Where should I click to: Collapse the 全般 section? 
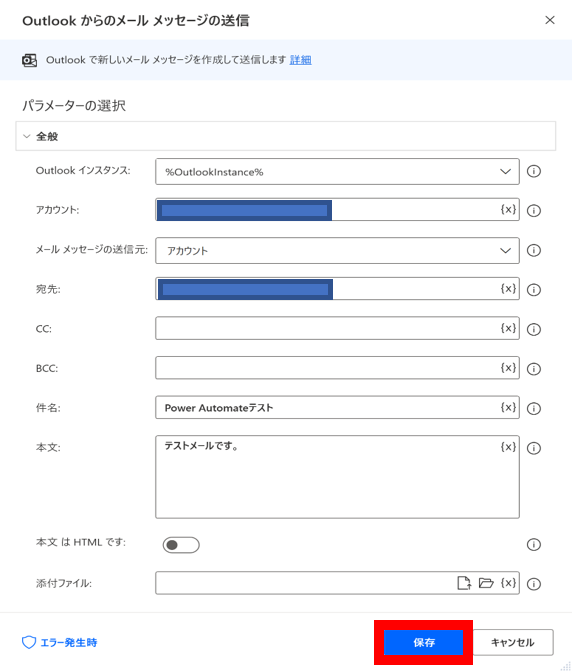[x=27, y=136]
